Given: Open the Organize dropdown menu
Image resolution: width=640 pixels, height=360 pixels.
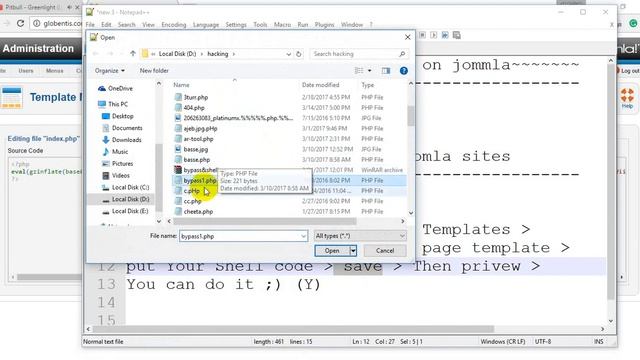Looking at the screenshot, I should [x=110, y=71].
